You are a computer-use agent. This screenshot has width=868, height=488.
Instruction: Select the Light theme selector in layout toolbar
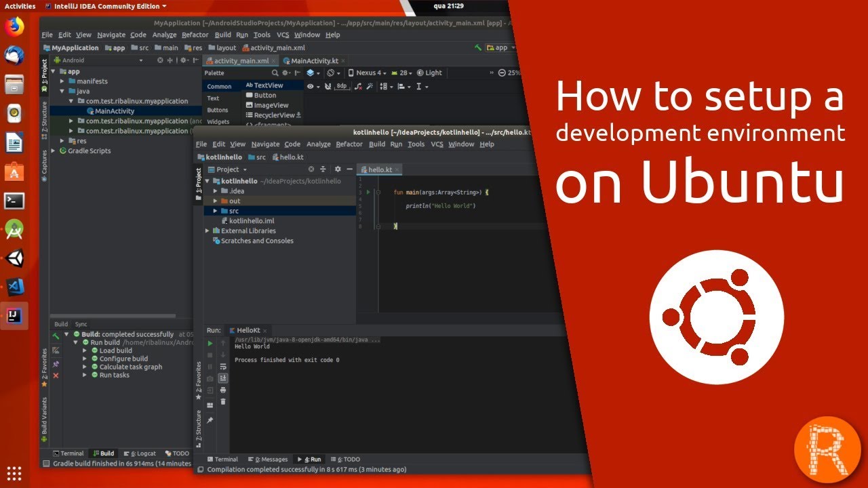click(429, 73)
